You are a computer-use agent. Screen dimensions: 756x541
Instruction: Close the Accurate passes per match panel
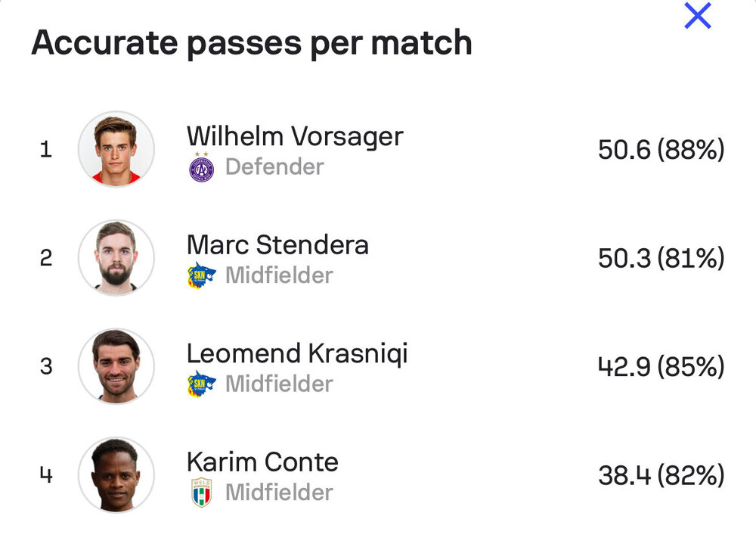(x=698, y=15)
